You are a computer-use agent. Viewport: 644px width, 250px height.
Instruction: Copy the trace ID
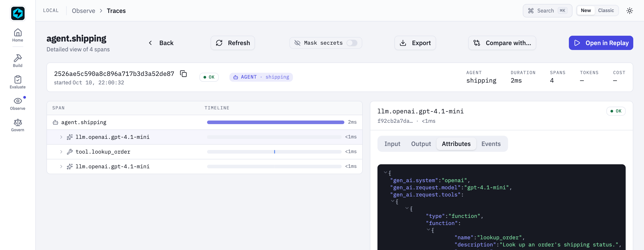coord(184,74)
